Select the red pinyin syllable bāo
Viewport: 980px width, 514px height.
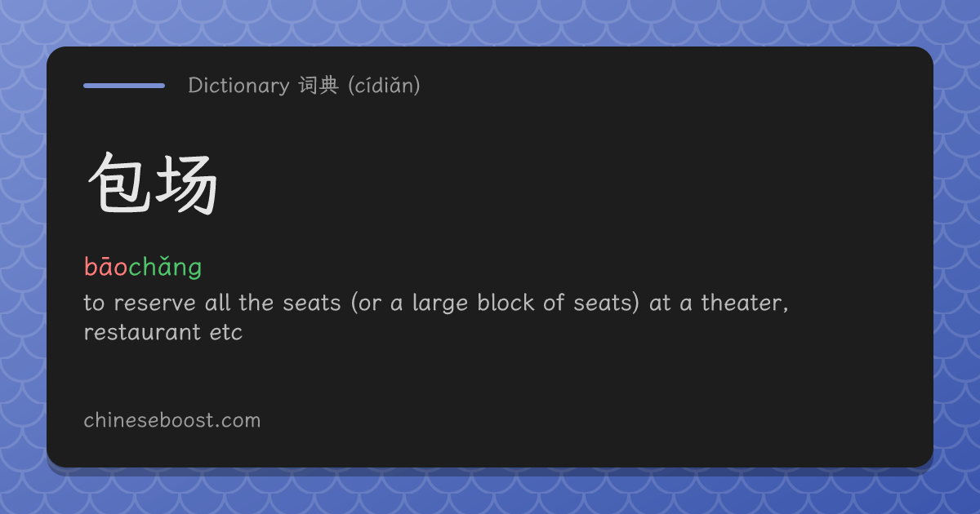click(105, 267)
